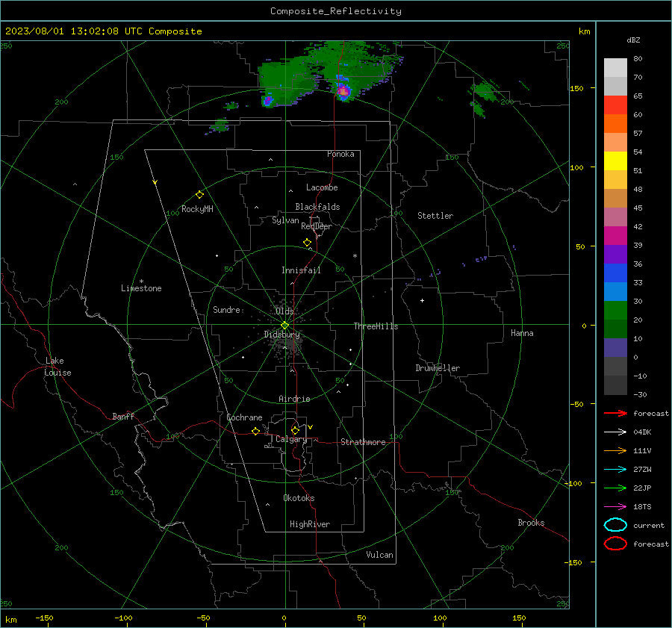Click the Hanna town label
The width and height of the screenshot is (672, 628).
click(x=522, y=333)
